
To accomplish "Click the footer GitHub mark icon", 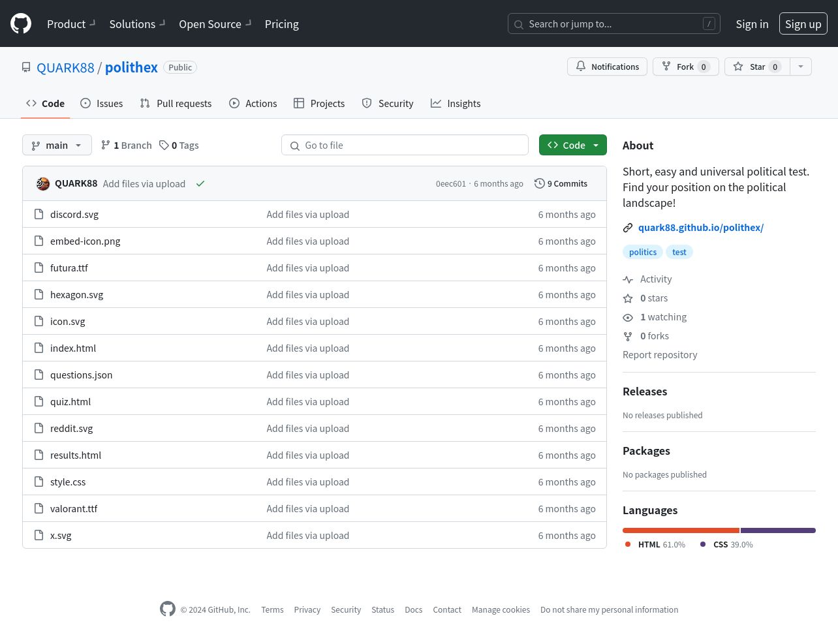I will tap(168, 609).
